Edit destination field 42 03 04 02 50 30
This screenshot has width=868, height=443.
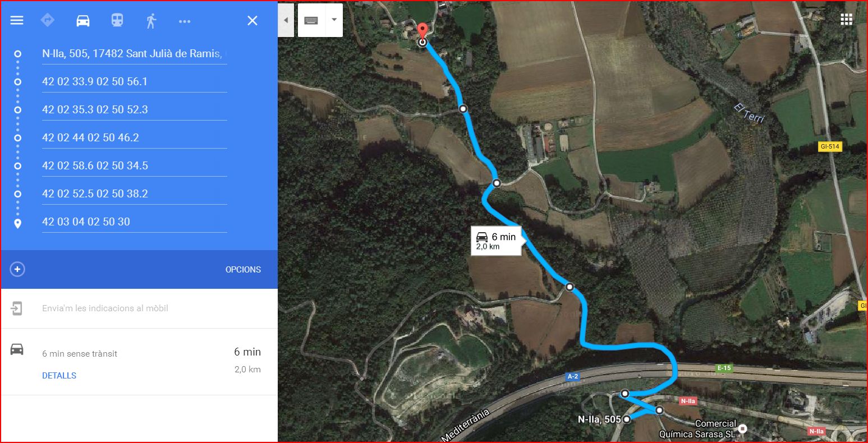pyautogui.click(x=134, y=221)
